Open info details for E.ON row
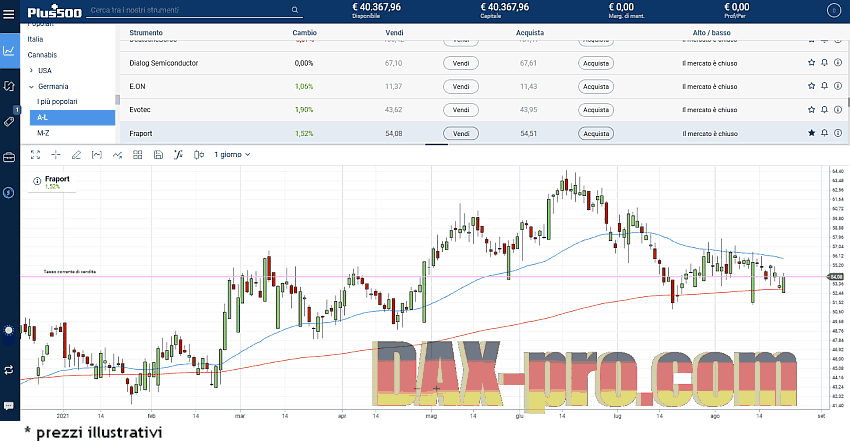This screenshot has width=850, height=442. [x=838, y=86]
